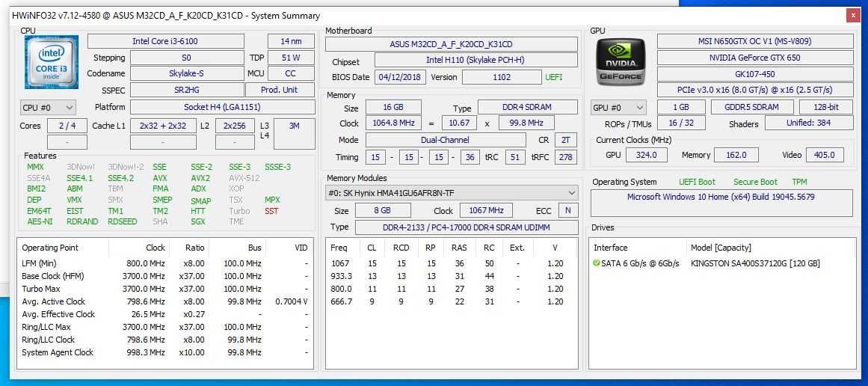Click the TDP 51 W value
Screen dimensions: 868x386
291,58
